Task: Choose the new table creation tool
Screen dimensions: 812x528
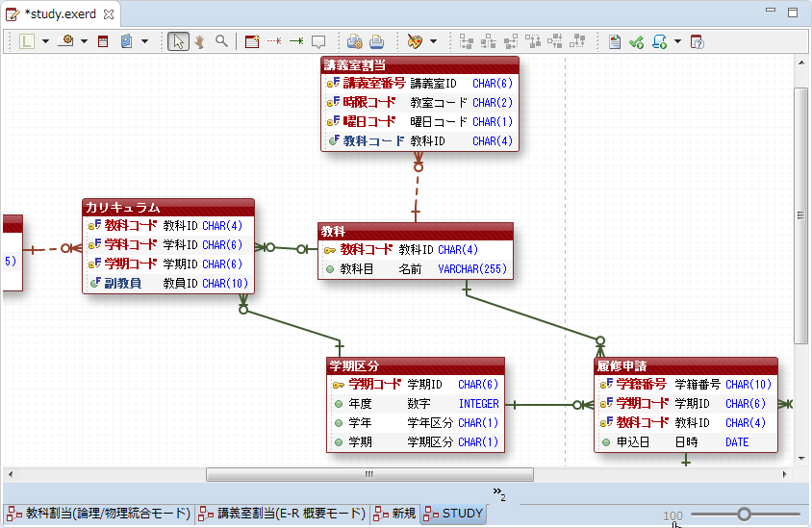Action: point(252,41)
